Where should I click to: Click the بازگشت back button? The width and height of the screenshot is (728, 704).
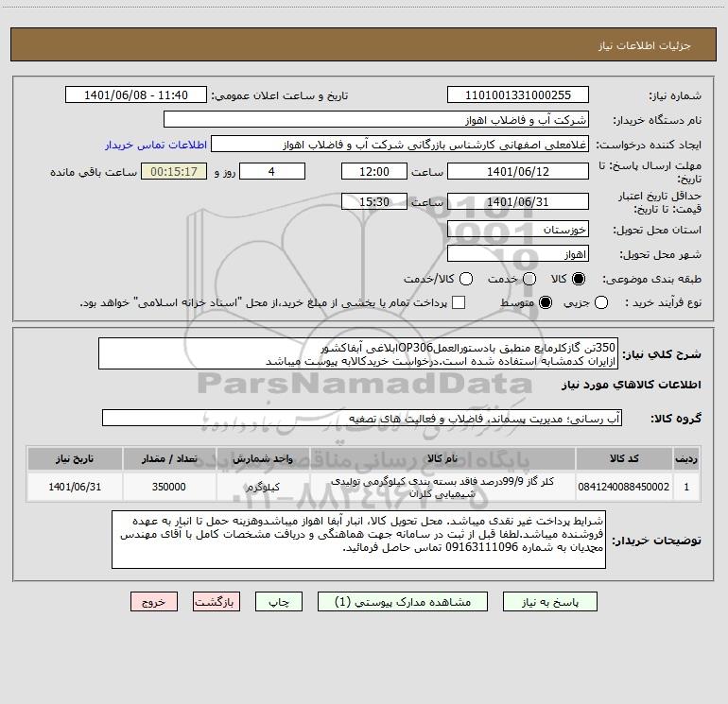point(217,602)
